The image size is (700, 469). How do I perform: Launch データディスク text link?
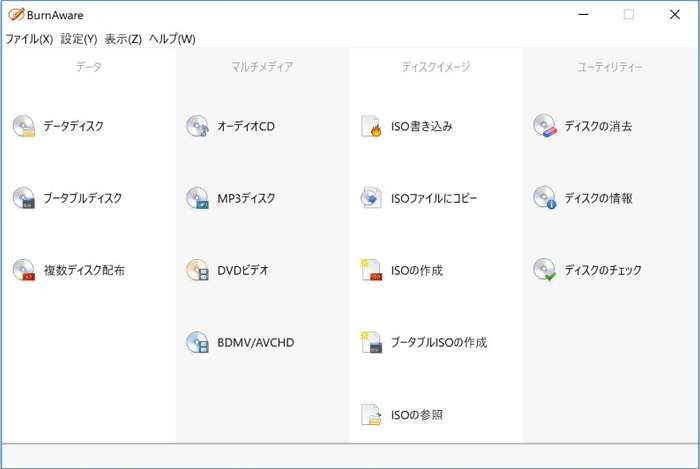pyautogui.click(x=74, y=126)
